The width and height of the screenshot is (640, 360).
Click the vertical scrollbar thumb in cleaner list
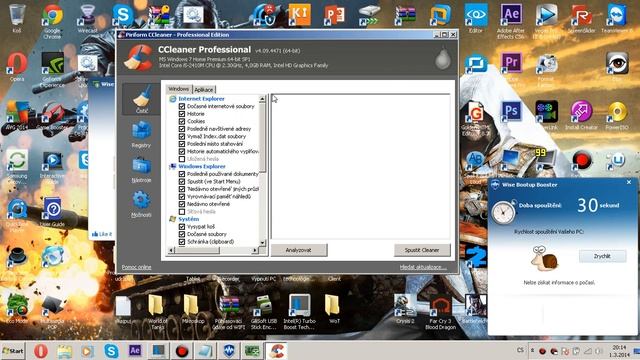[x=262, y=137]
